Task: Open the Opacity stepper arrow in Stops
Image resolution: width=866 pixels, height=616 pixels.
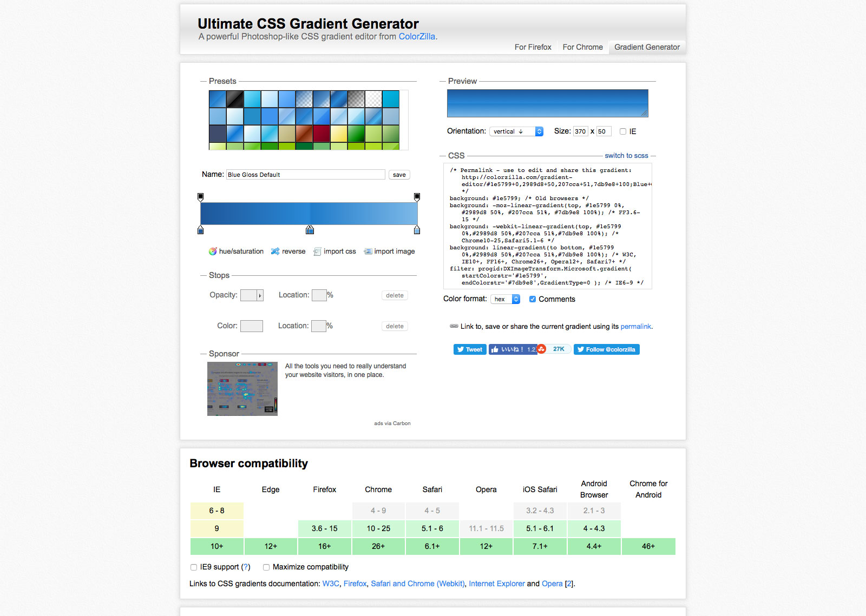Action: click(260, 295)
